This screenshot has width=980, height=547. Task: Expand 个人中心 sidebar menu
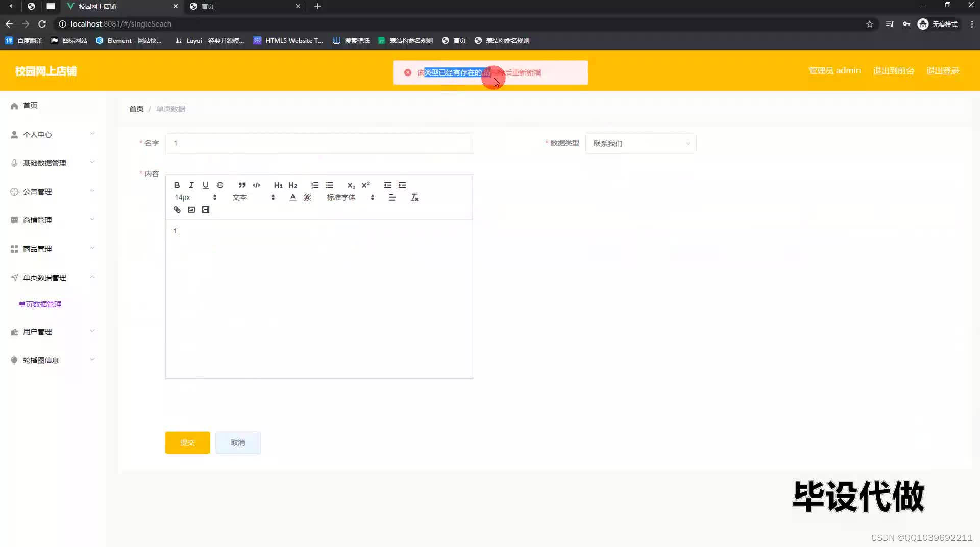coord(53,135)
